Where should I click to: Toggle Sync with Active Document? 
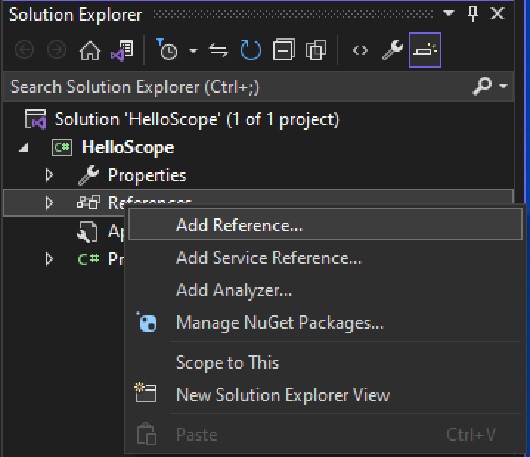(218, 51)
